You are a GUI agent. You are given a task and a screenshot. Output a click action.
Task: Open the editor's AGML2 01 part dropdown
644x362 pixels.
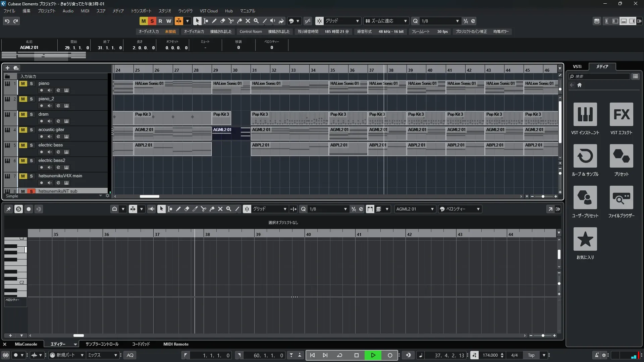tap(415, 209)
